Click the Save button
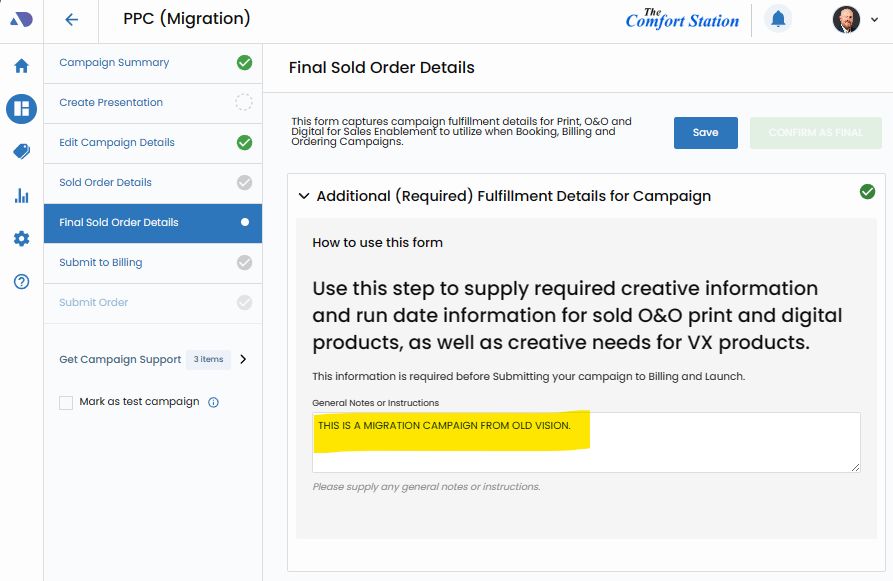 tap(705, 133)
